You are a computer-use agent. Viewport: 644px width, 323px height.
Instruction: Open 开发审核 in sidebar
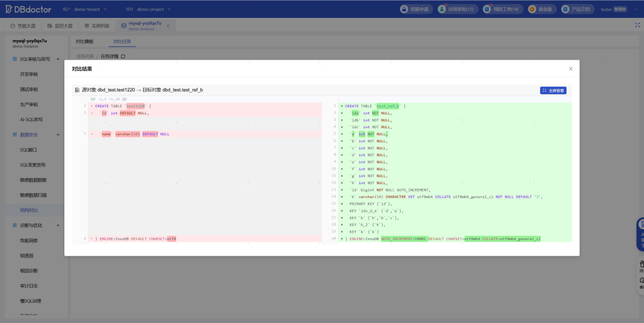(29, 75)
